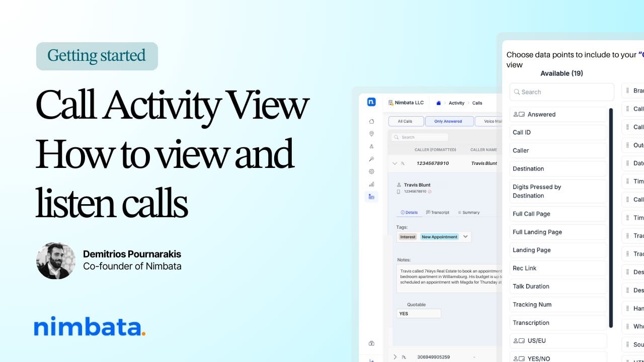Click the Interest tag
Viewport: 644px width, 362px height.
408,237
